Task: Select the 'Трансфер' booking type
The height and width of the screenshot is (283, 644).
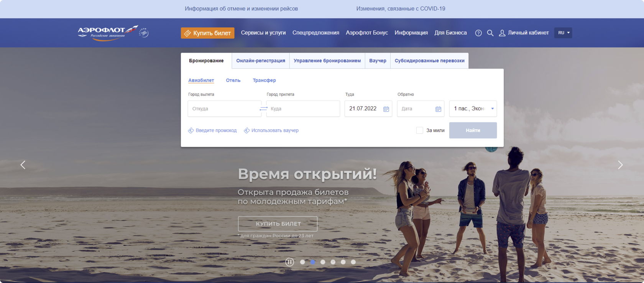Action: pos(264,80)
